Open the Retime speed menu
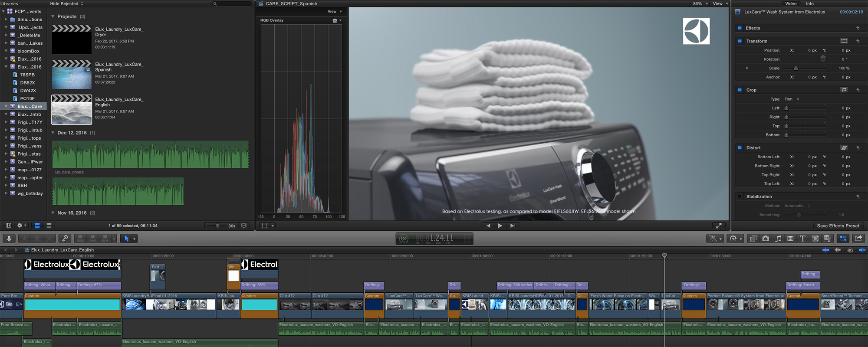This screenshot has height=347, width=868. [735, 239]
